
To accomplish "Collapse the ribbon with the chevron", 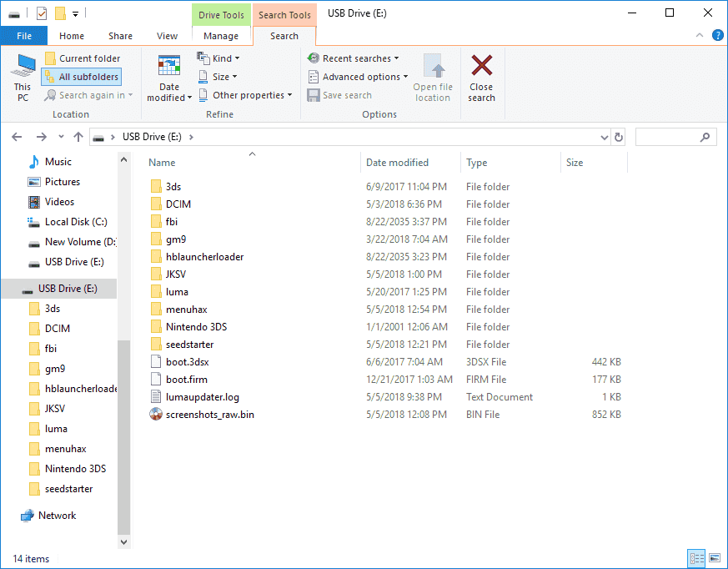I will [699, 35].
